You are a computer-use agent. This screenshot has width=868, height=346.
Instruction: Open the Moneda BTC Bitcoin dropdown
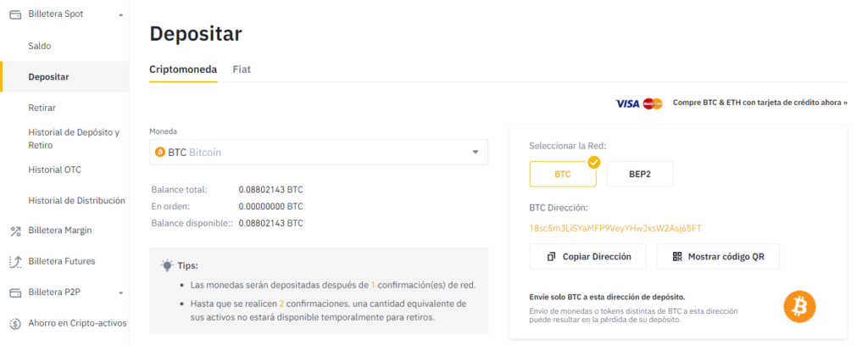coord(319,153)
